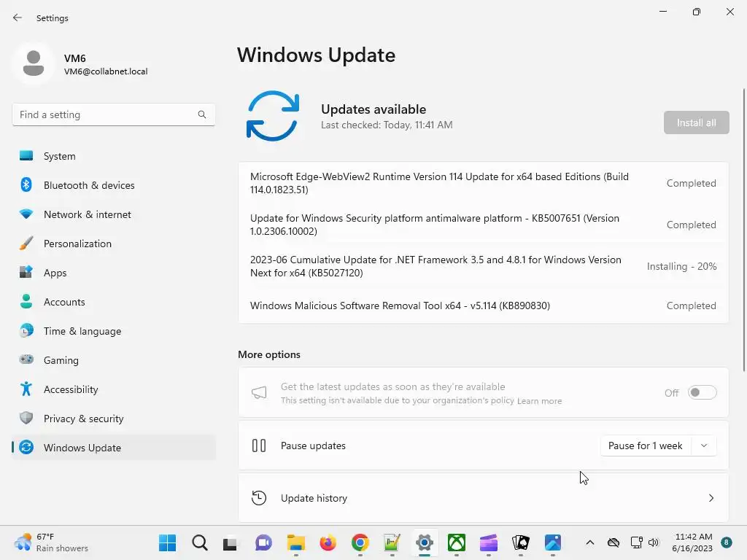Expand the Pause updates duration dropdown arrow
The width and height of the screenshot is (747, 560).
tap(704, 446)
